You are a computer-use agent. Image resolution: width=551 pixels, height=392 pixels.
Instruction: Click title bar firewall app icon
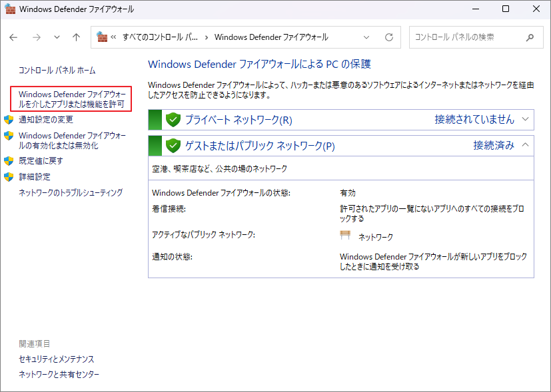(x=10, y=9)
